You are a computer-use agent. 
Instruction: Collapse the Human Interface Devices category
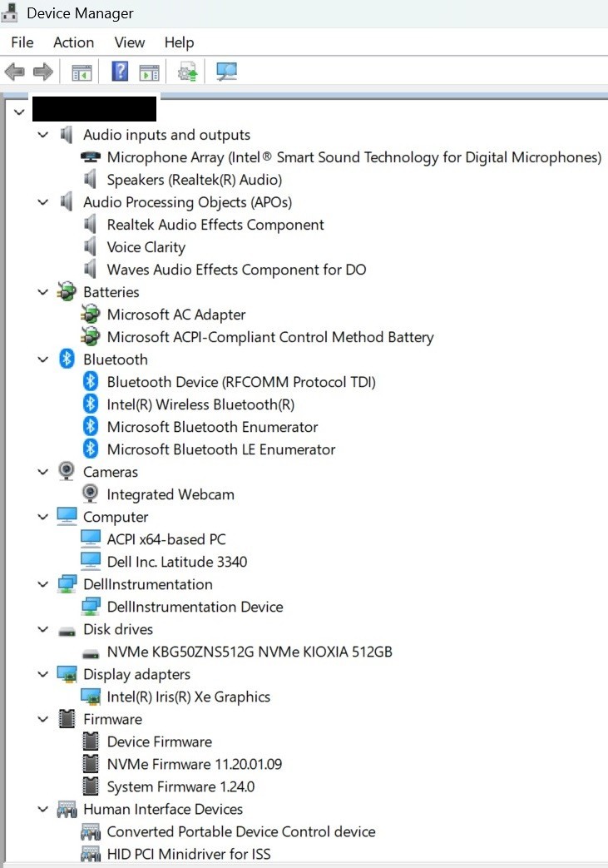click(x=43, y=809)
